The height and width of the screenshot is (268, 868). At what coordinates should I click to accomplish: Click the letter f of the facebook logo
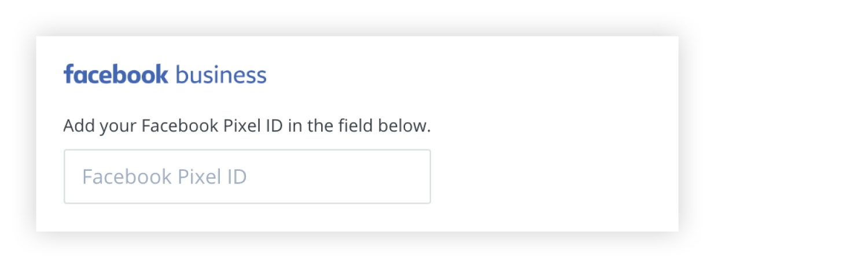[68, 75]
